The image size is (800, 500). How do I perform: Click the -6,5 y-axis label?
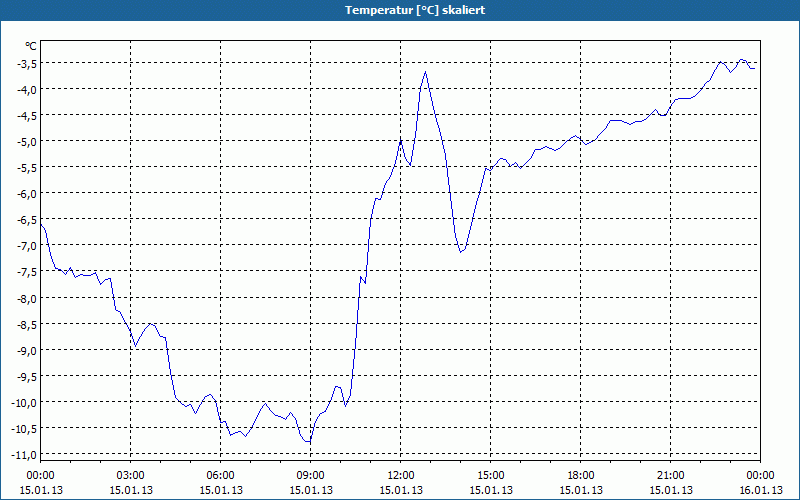27,219
